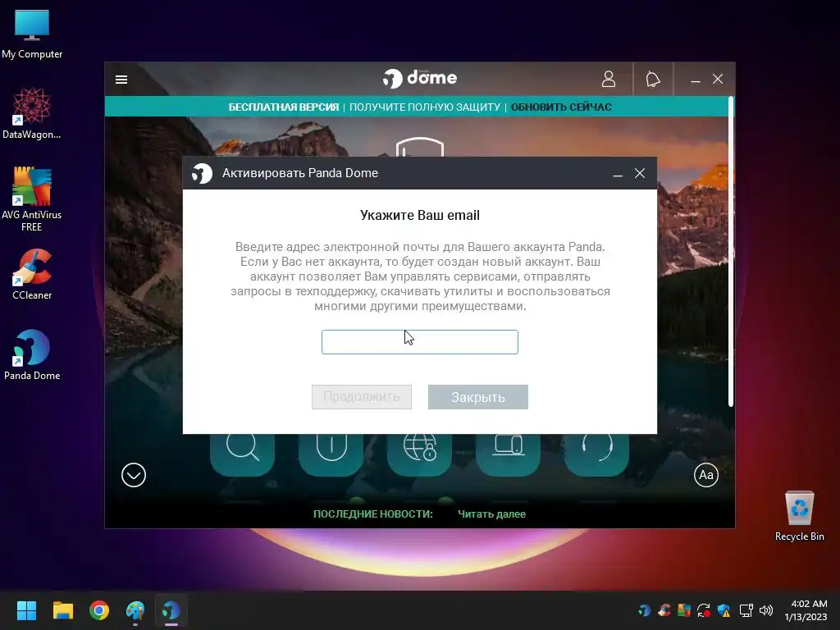The height and width of the screenshot is (630, 840).
Task: Open the devices tile
Action: click(508, 454)
